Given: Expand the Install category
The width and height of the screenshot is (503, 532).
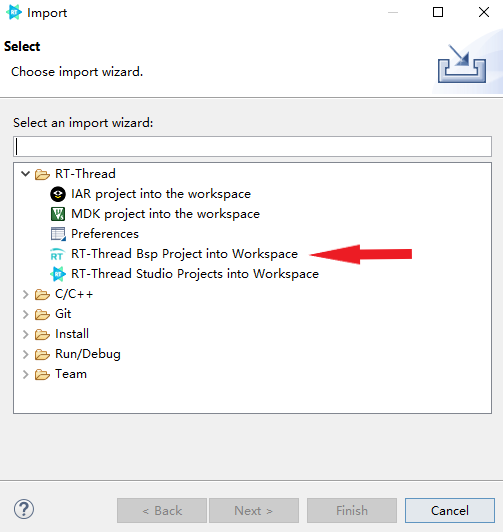Looking at the screenshot, I should tap(25, 335).
